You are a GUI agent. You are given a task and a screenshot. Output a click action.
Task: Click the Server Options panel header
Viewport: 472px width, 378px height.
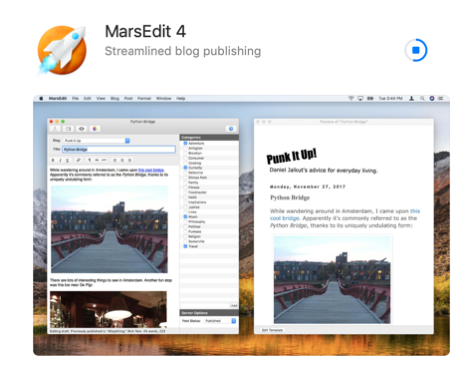click(x=209, y=313)
